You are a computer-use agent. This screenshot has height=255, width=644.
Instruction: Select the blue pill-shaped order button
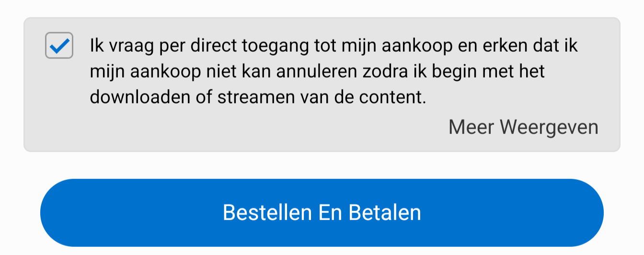coord(322,213)
